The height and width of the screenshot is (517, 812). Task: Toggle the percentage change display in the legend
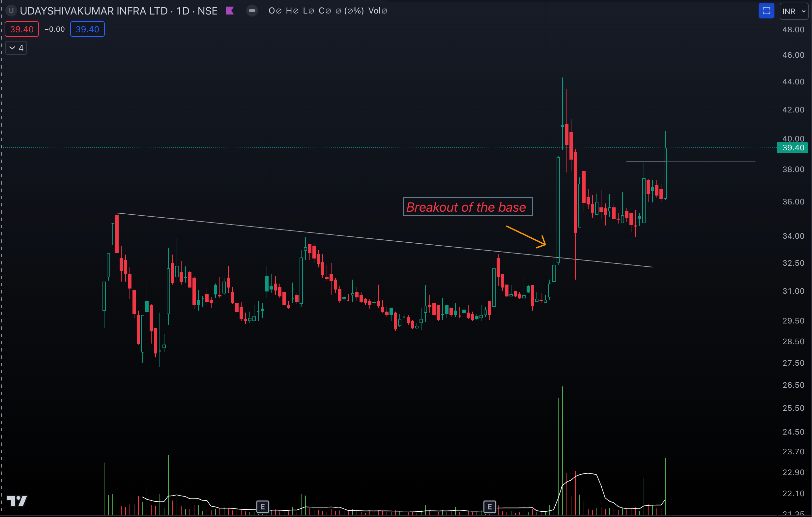353,11
